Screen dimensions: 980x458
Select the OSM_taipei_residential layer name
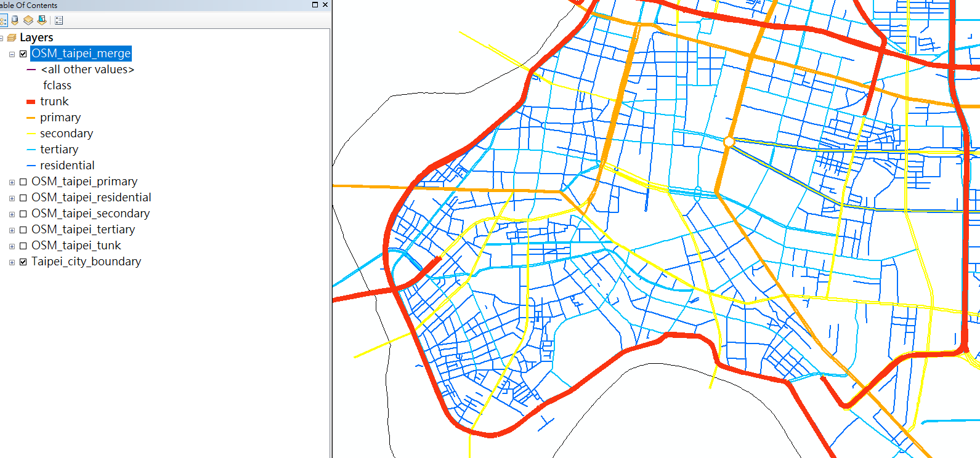[91, 198]
